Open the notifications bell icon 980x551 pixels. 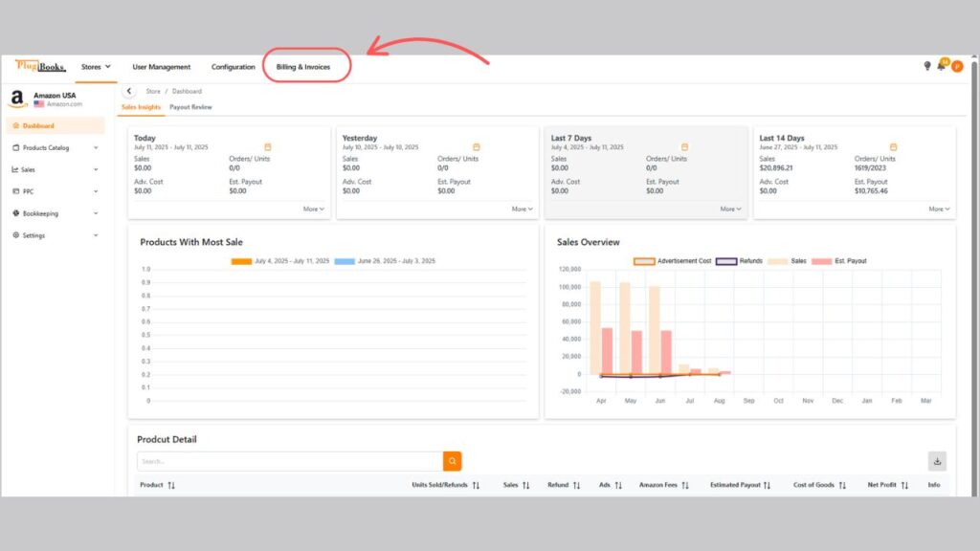tap(941, 66)
